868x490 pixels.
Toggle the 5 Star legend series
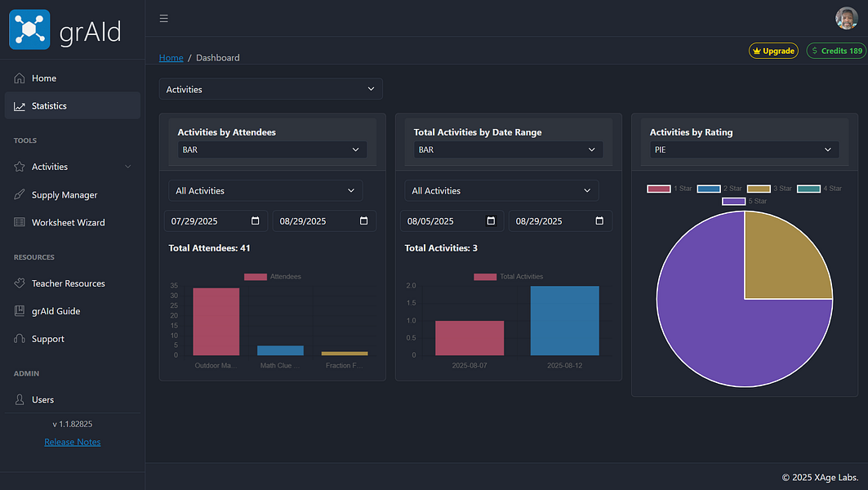745,201
